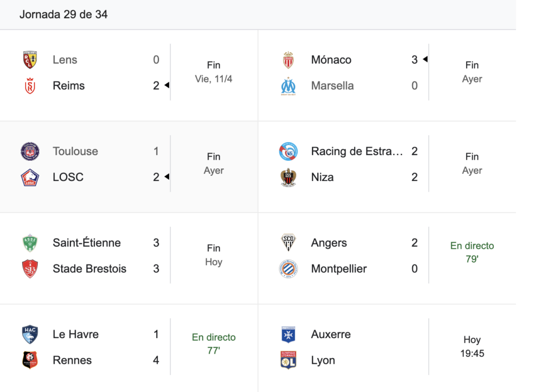The height and width of the screenshot is (392, 546).
Task: Select the Saint-Étienne match final result
Action: (213, 255)
